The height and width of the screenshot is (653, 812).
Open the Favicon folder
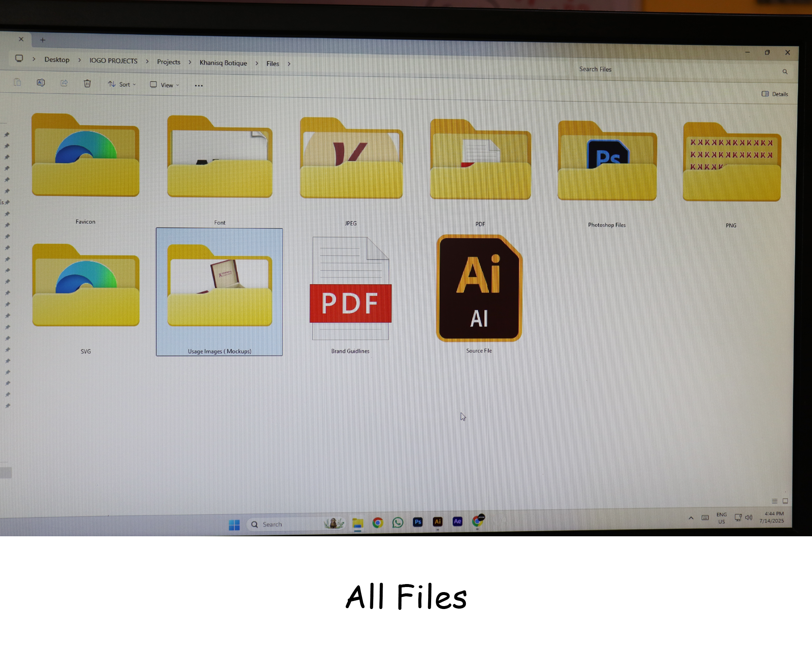click(85, 155)
